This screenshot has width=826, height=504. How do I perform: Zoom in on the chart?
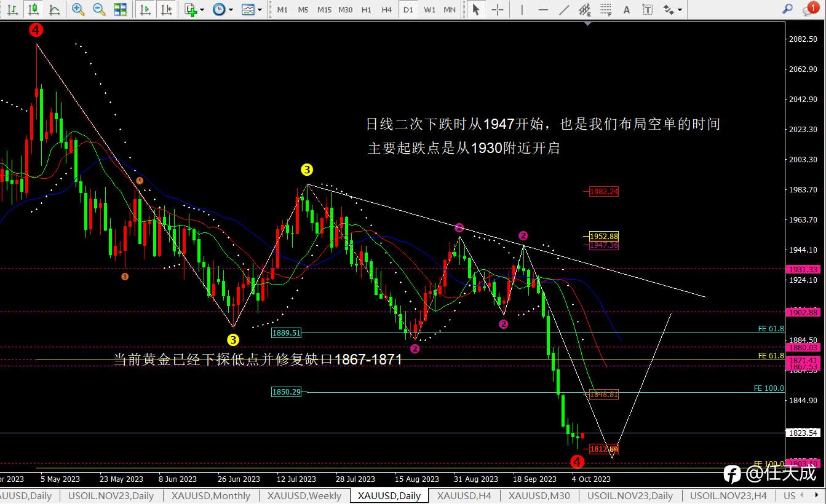78,9
